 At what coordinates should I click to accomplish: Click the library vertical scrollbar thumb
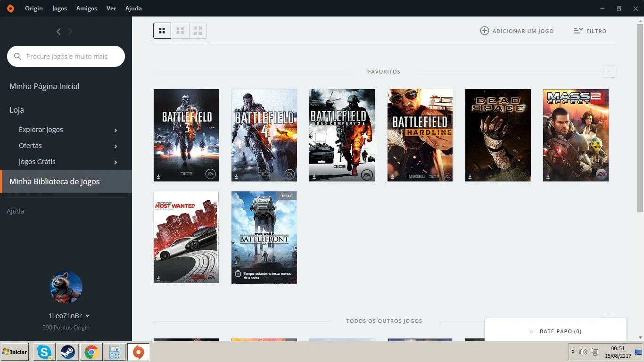coord(640,118)
